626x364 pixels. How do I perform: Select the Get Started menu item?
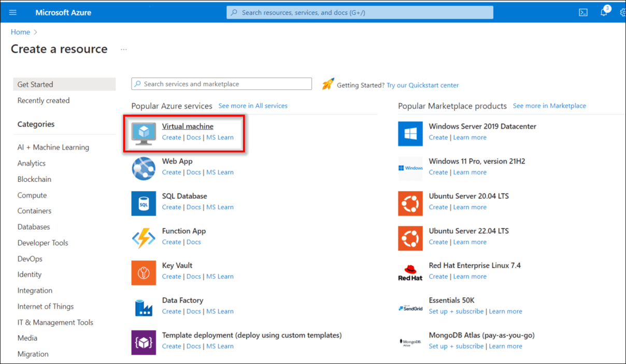click(x=64, y=84)
